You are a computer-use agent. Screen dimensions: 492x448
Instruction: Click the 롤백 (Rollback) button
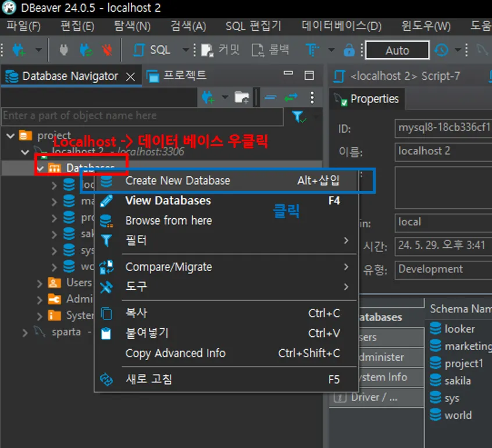pyautogui.click(x=270, y=49)
